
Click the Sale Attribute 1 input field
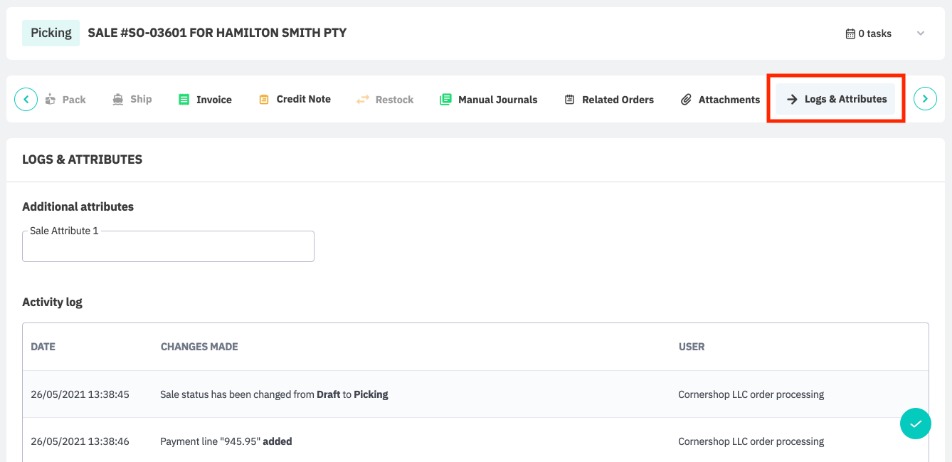click(168, 247)
